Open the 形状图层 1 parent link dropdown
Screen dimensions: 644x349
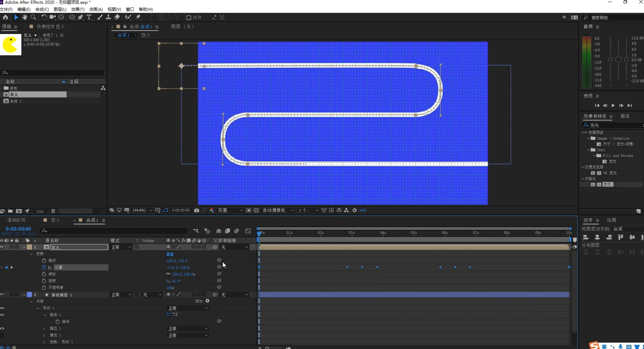(x=234, y=295)
